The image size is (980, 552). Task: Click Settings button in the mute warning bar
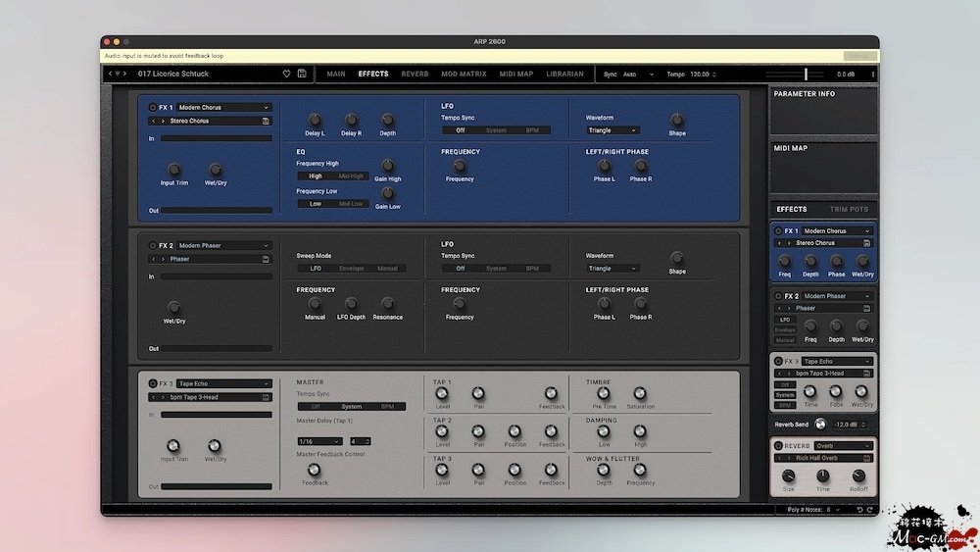[x=858, y=56]
